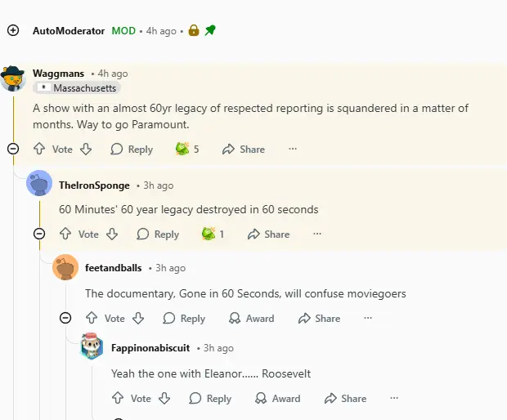Downvote feetandballs' comment
The height and width of the screenshot is (420, 507).
point(138,319)
